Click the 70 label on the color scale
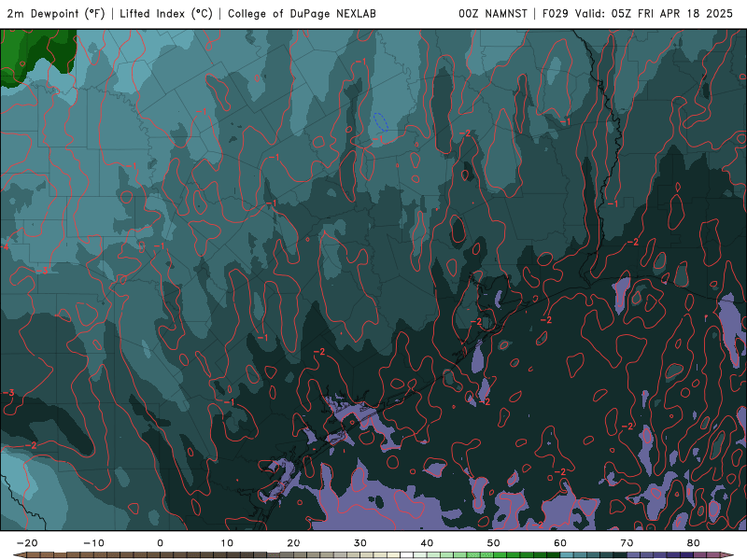747x560 pixels. (x=627, y=543)
